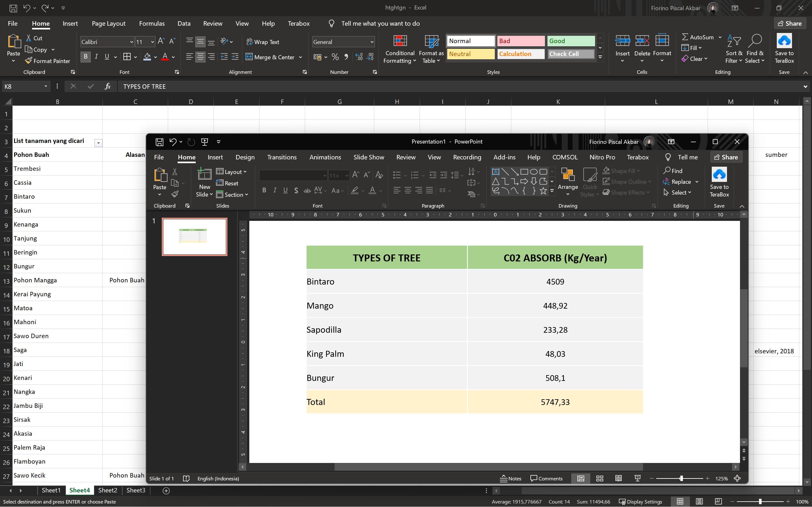
Task: Expand the General number format dropdown
Action: point(372,42)
